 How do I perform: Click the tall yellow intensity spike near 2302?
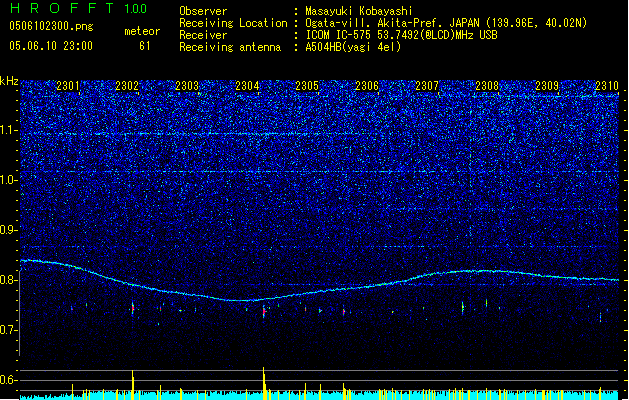[x=132, y=385]
